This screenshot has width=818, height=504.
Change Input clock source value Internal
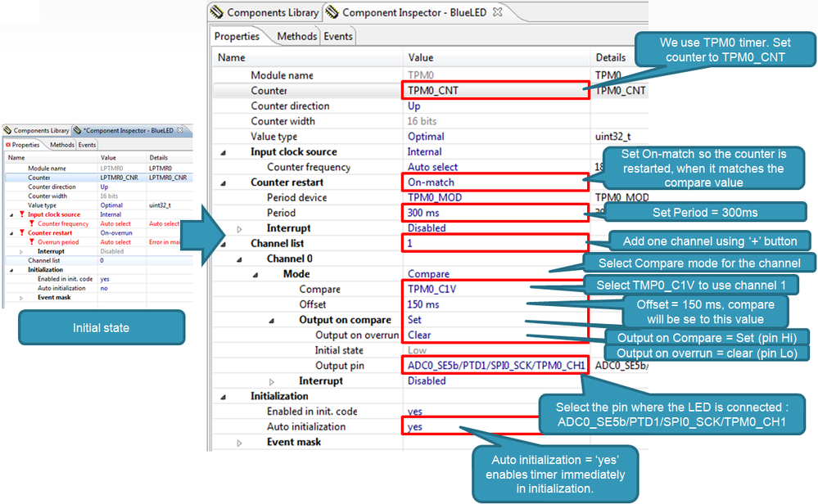coord(424,151)
